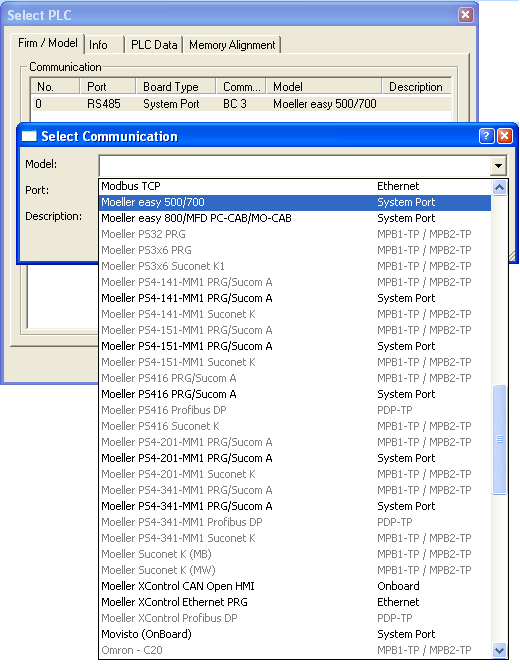
Task: Click the Select Communication title bar window icon
Action: point(29,136)
